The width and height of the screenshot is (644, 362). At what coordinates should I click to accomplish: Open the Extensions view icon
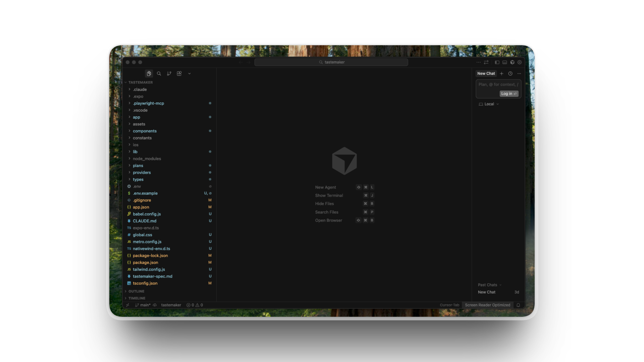pyautogui.click(x=179, y=73)
